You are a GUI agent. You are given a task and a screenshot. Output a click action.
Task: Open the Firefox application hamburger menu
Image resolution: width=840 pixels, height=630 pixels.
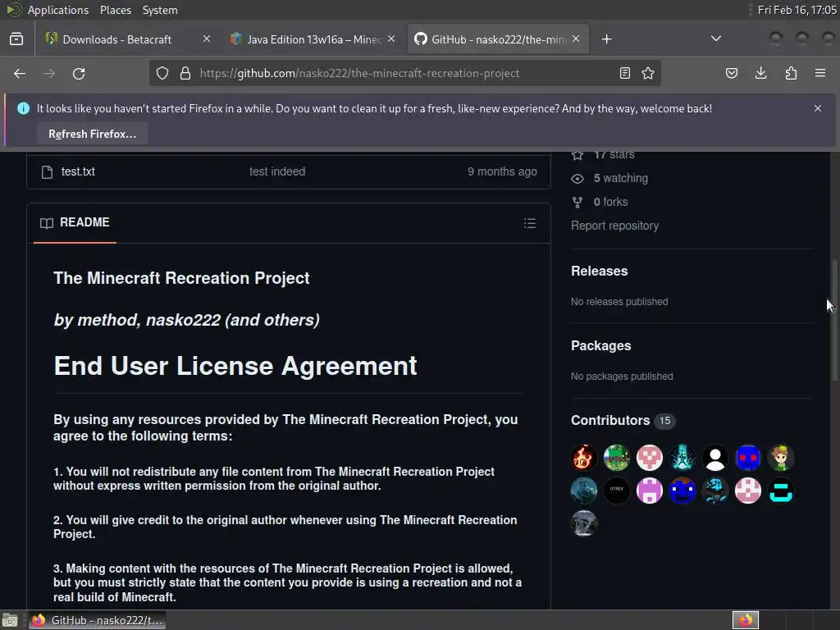(x=820, y=73)
